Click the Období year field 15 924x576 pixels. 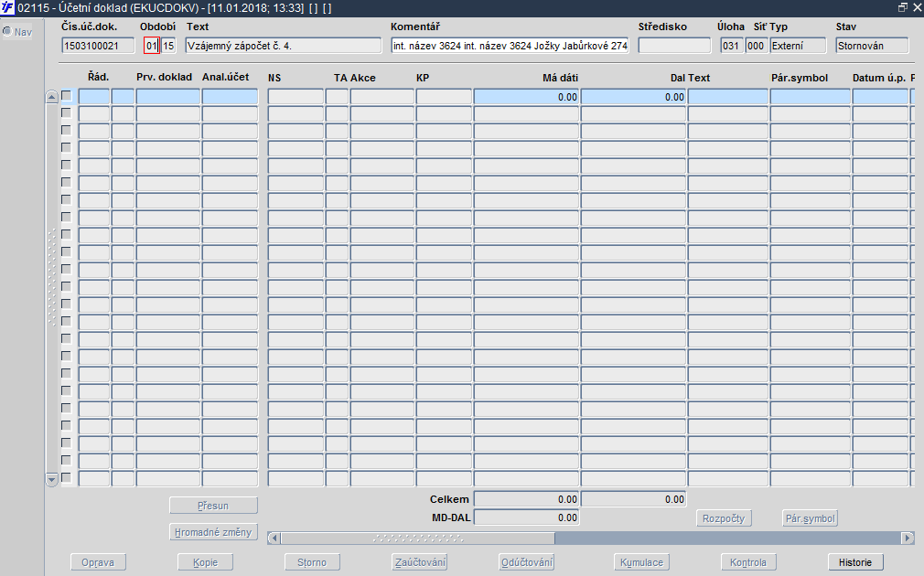point(168,46)
